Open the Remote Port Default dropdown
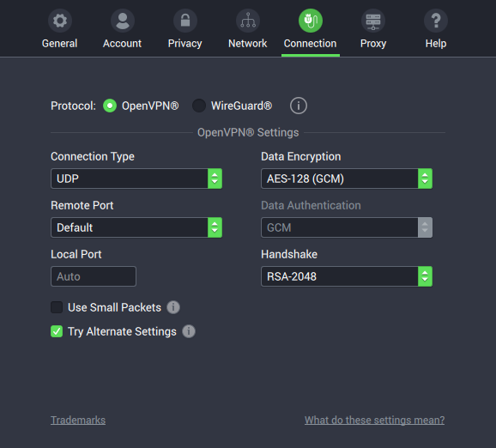This screenshot has width=496, height=448. click(x=136, y=227)
